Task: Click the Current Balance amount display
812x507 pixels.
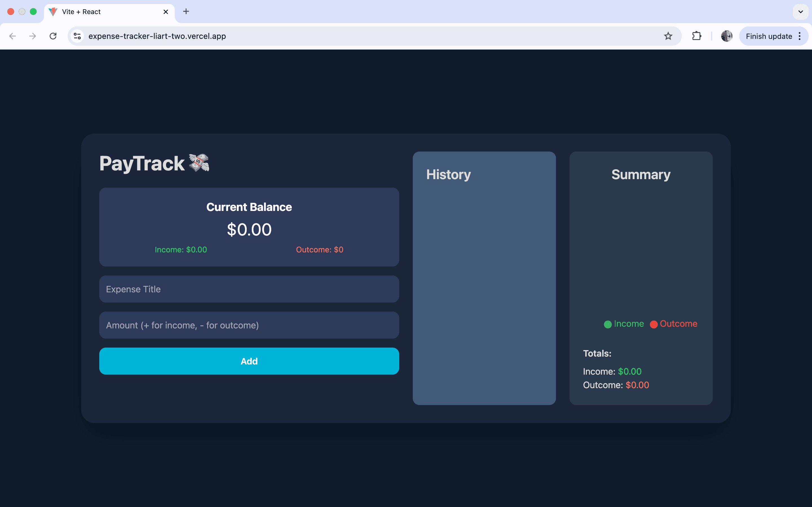Action: pos(249,229)
